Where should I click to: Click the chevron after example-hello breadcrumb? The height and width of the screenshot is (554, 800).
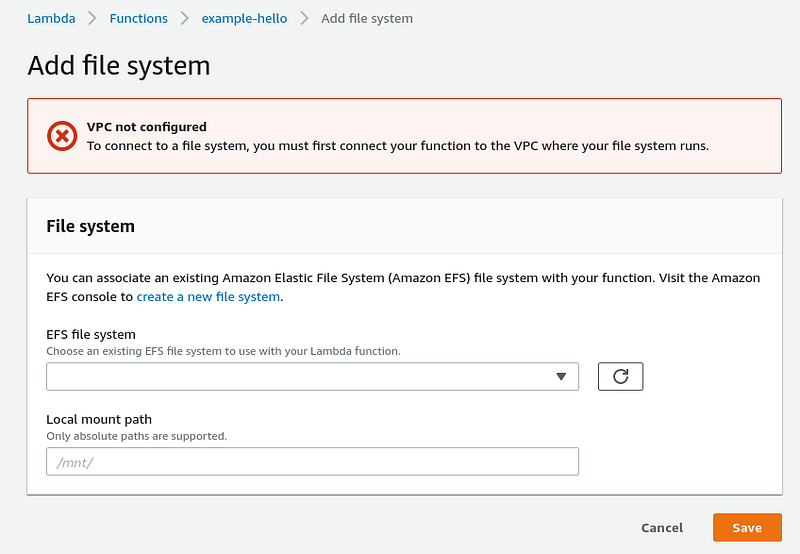[x=305, y=18]
